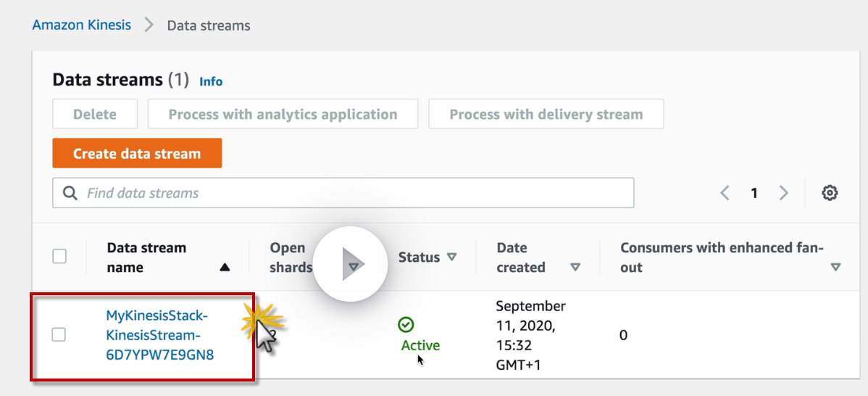Open the table preferences gear icon

pos(830,193)
